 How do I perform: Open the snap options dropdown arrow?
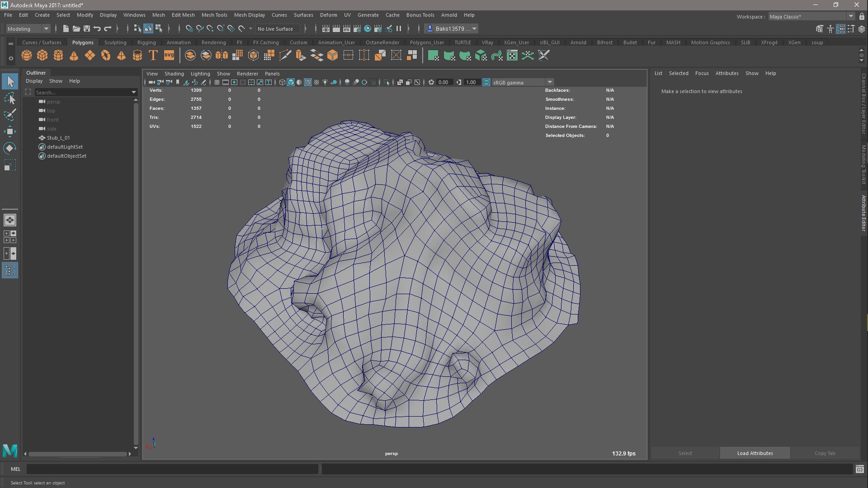[x=250, y=28]
